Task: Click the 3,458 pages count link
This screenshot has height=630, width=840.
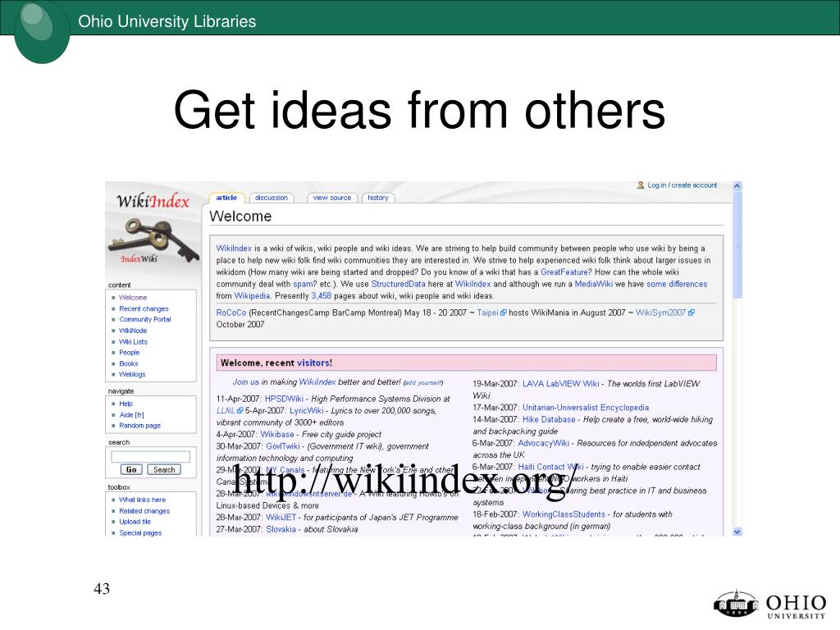Action: pos(322,295)
